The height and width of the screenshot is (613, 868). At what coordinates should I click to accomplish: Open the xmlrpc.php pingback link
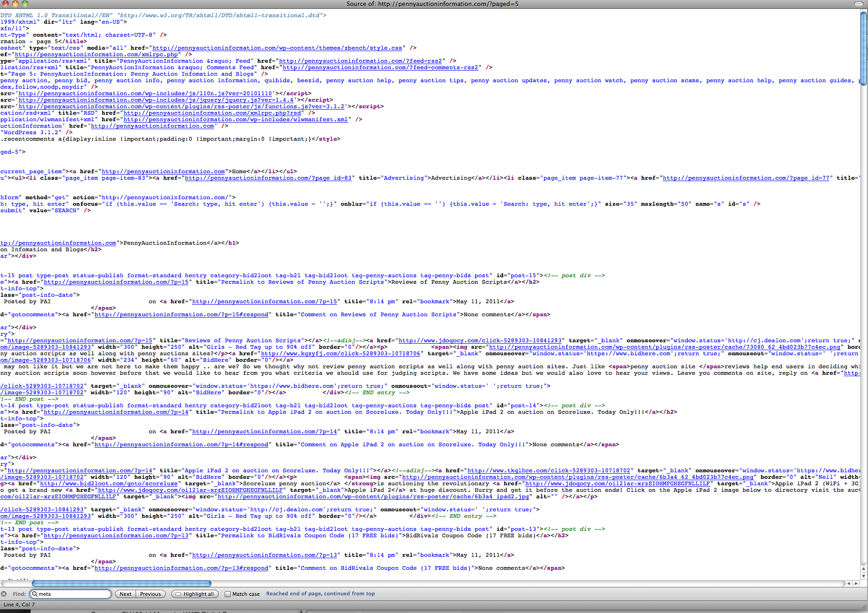97,54
